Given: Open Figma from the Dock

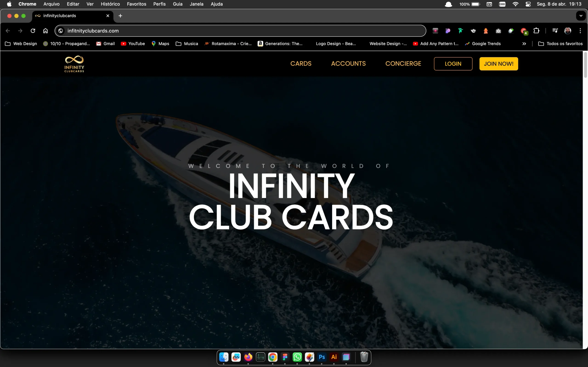Looking at the screenshot, I should pyautogui.click(x=285, y=357).
